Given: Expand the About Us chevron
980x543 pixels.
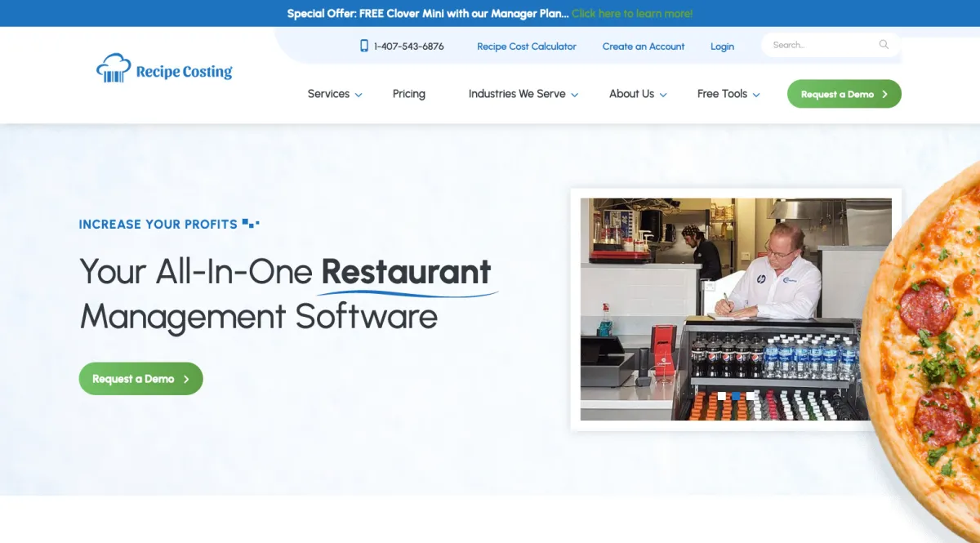Looking at the screenshot, I should tap(663, 95).
